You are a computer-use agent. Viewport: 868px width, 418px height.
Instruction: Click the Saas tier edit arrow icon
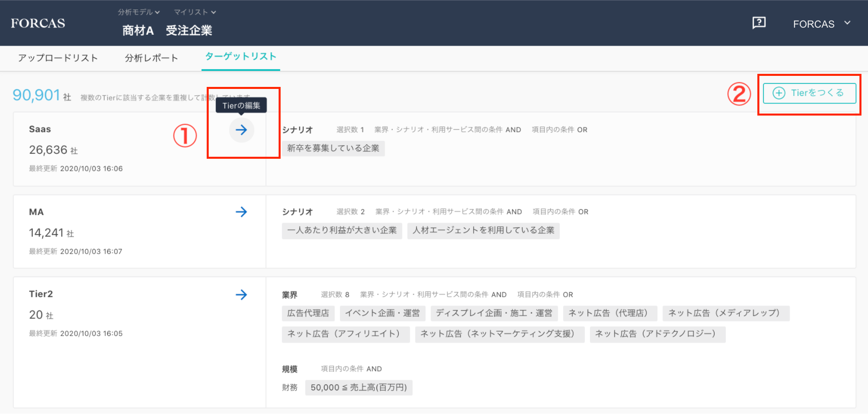[x=241, y=130]
